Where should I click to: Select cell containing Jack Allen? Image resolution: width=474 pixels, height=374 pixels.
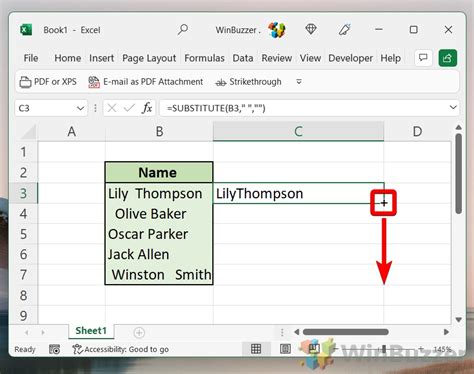159,254
